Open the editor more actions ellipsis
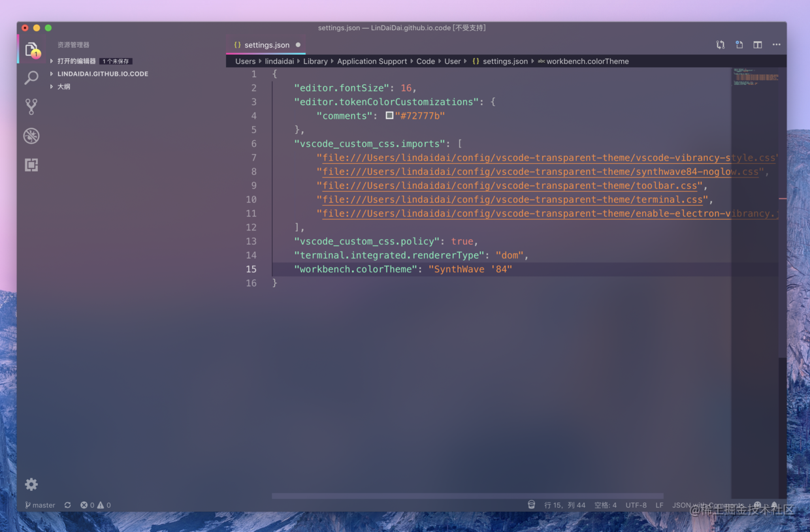Image resolution: width=810 pixels, height=532 pixels. point(776,45)
